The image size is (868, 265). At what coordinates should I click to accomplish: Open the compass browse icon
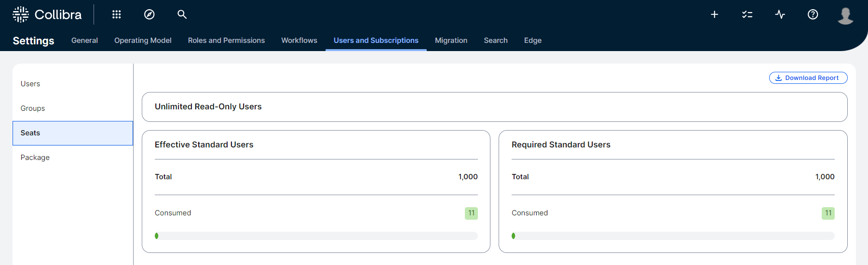point(149,14)
